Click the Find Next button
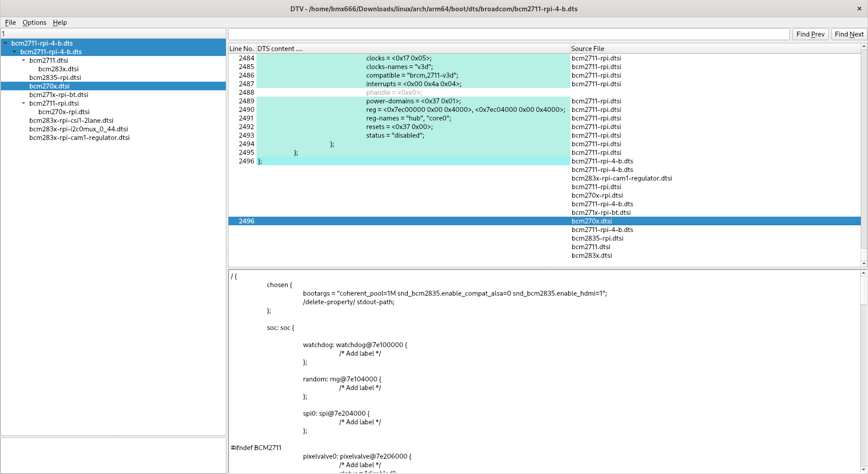The height and width of the screenshot is (474, 868). coord(849,34)
